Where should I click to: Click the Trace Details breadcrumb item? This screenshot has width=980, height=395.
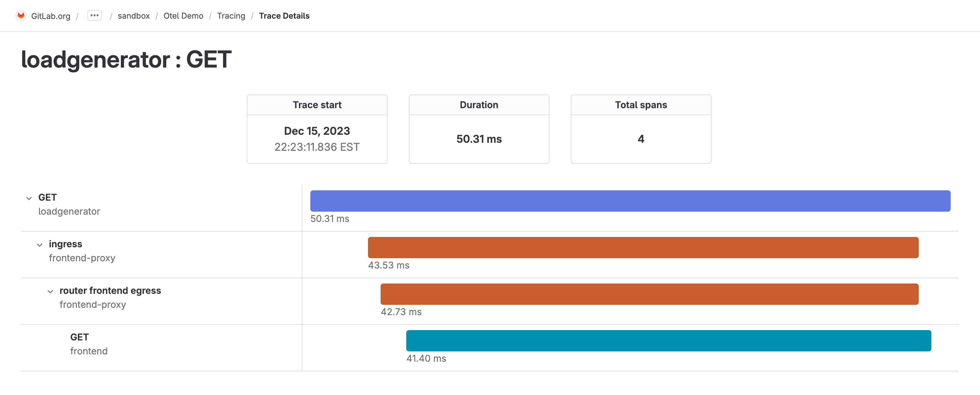coord(284,16)
